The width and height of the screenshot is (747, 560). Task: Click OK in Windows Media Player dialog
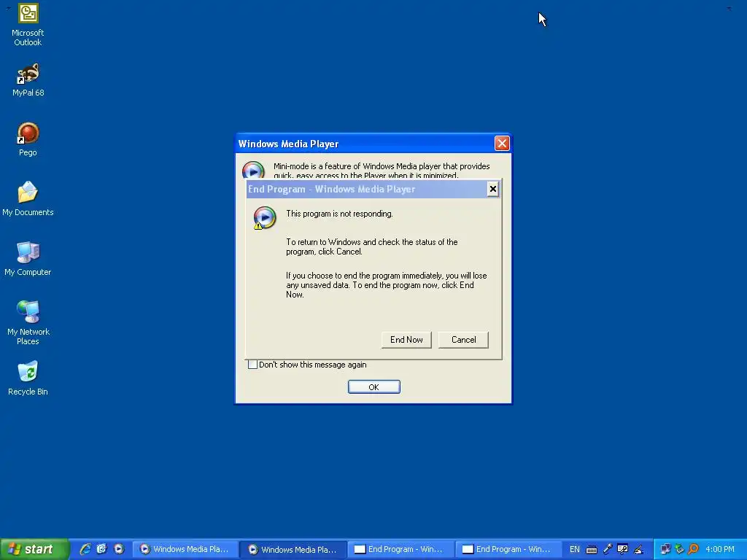[x=374, y=386]
